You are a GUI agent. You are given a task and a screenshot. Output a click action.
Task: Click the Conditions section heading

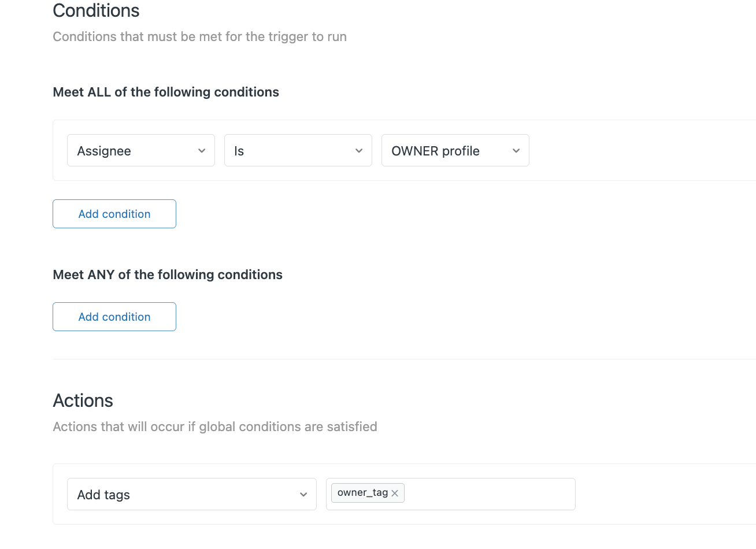pos(97,11)
